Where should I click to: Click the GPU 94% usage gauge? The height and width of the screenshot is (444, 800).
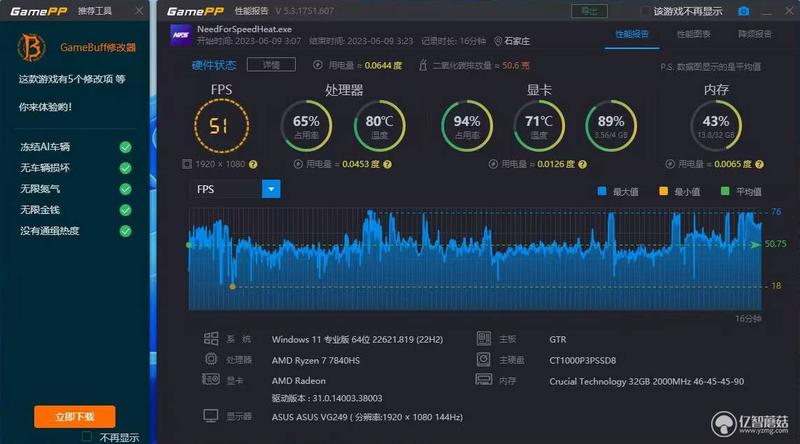466,126
